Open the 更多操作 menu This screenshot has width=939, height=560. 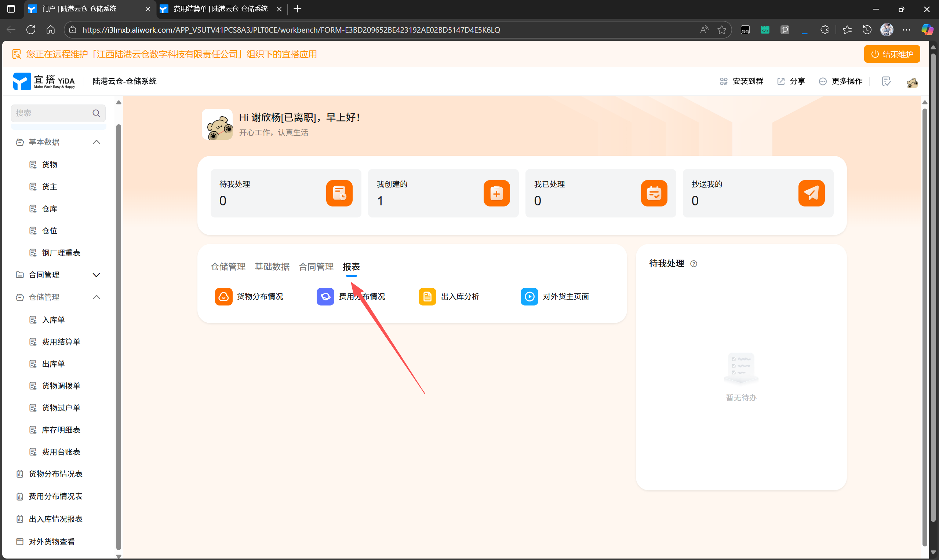click(x=841, y=81)
